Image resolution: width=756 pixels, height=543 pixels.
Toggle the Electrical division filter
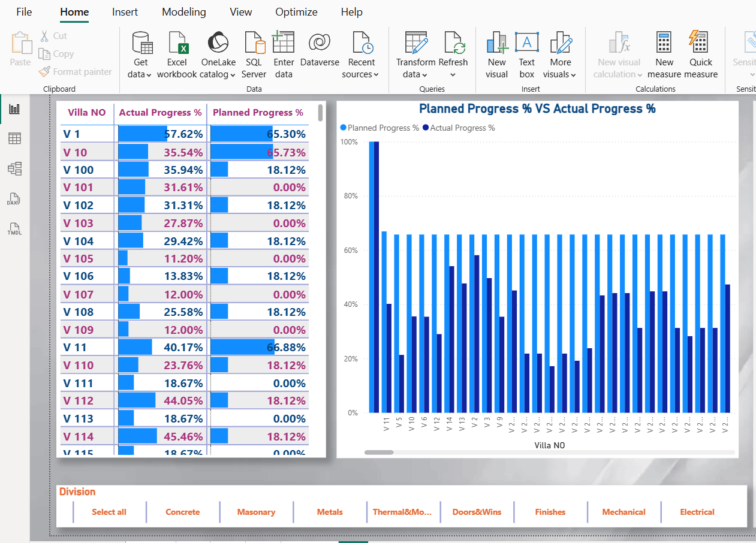[x=697, y=512]
